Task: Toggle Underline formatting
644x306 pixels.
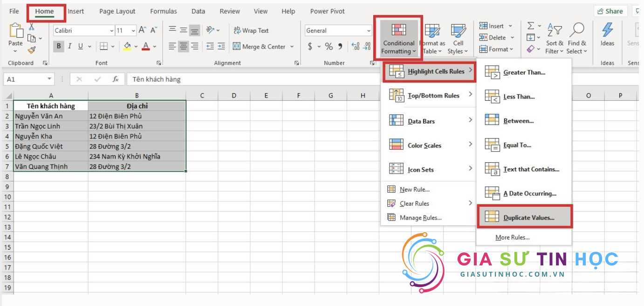Action: click(x=81, y=46)
